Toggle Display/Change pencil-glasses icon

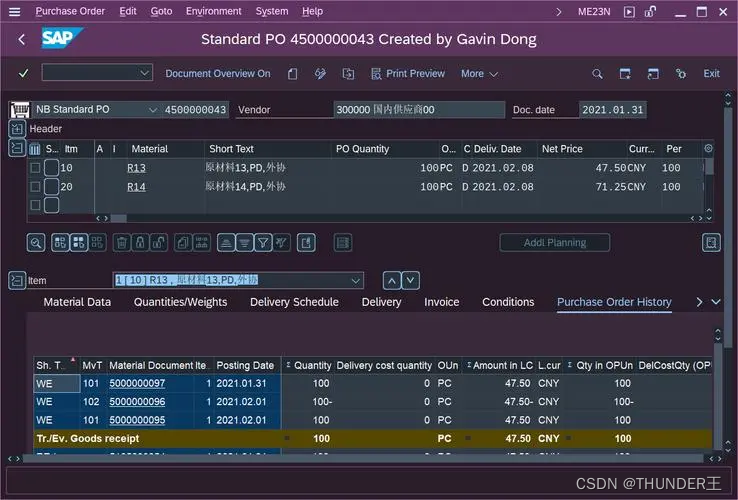(321, 74)
